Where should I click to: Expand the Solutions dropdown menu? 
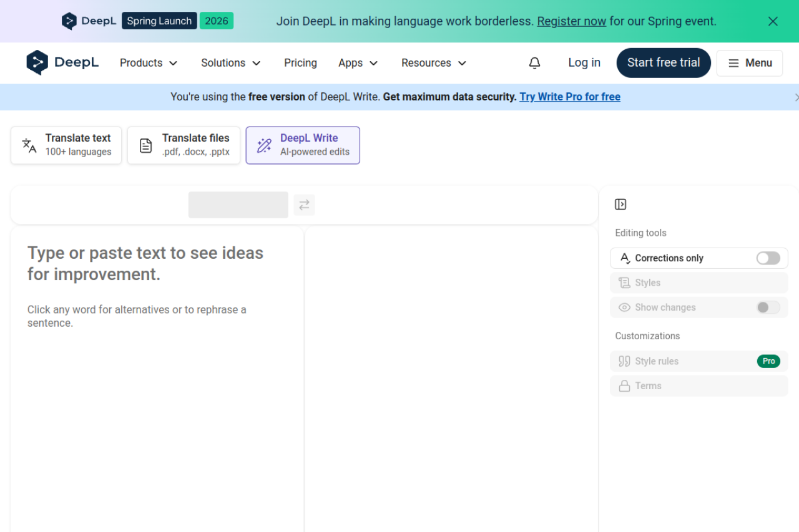tap(230, 63)
